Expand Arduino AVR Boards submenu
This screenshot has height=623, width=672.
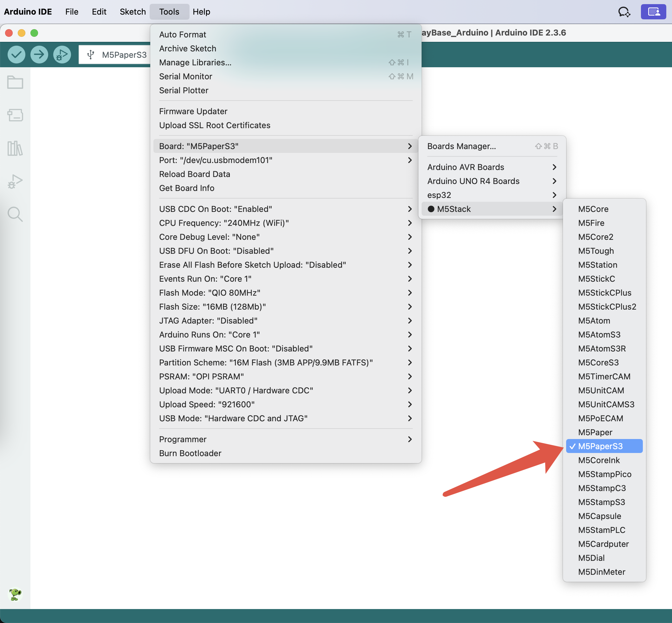492,167
